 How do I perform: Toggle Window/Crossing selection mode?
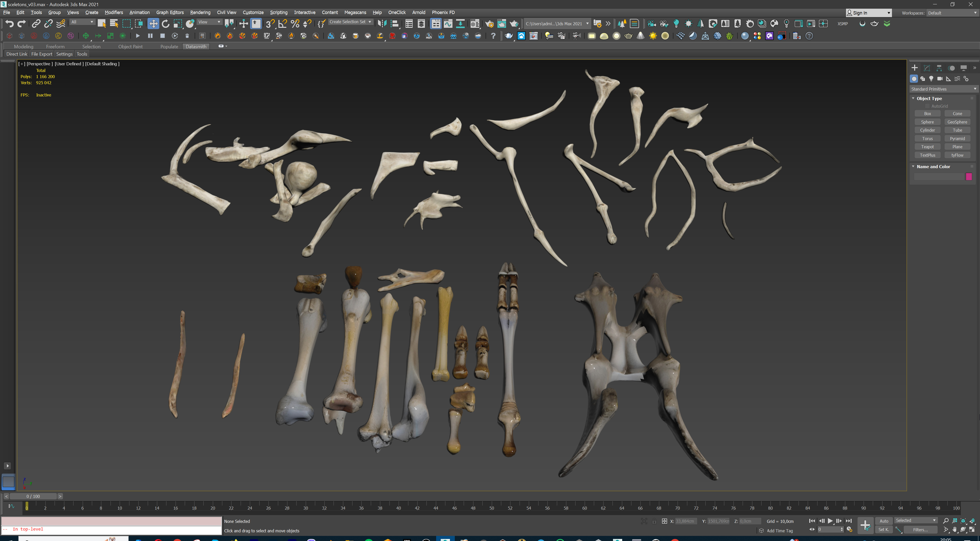coord(139,23)
